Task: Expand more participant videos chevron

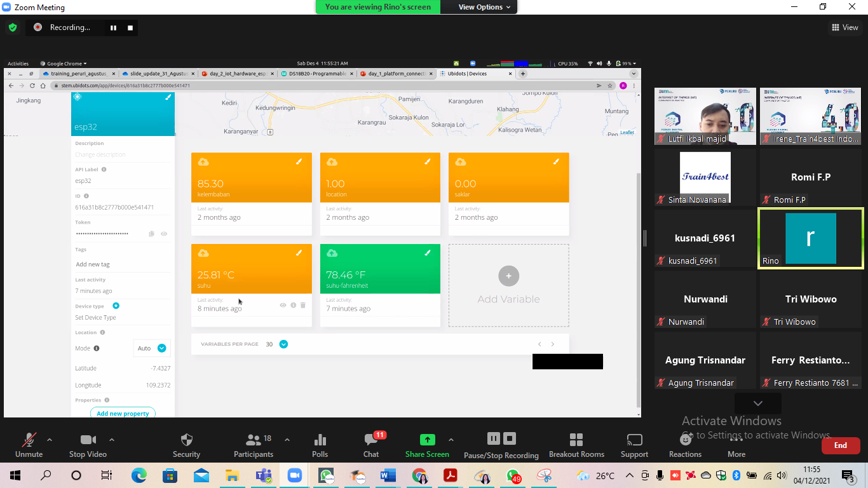Action: click(x=757, y=403)
